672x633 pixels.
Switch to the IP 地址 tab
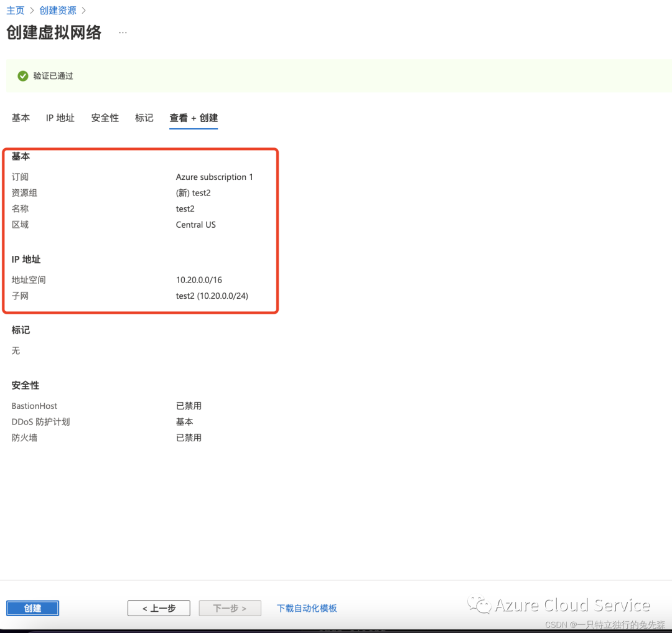(x=60, y=118)
